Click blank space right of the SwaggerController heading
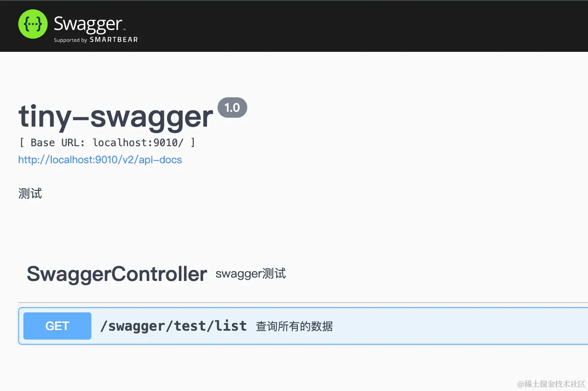This screenshot has width=588, height=391. (425, 274)
